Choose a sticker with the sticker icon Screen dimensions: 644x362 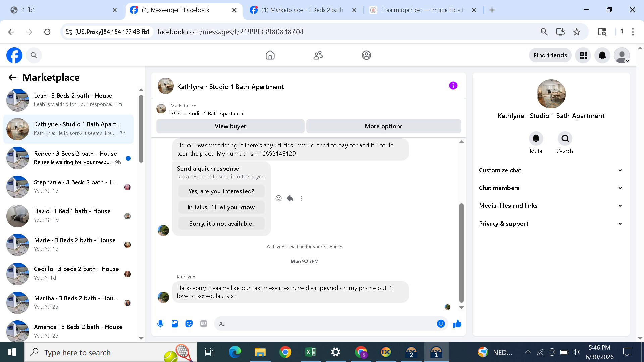[x=189, y=324]
